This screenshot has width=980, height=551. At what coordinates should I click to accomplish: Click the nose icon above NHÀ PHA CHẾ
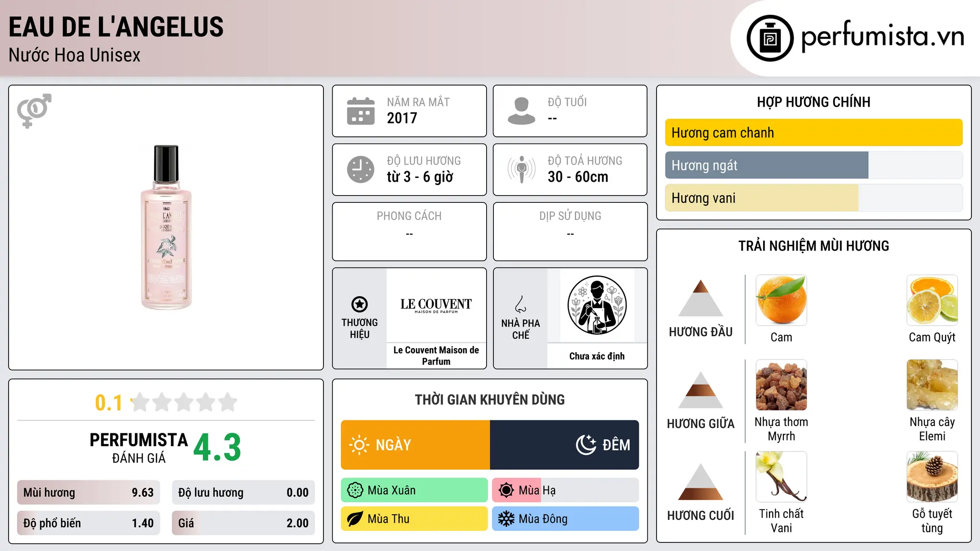coord(521,304)
